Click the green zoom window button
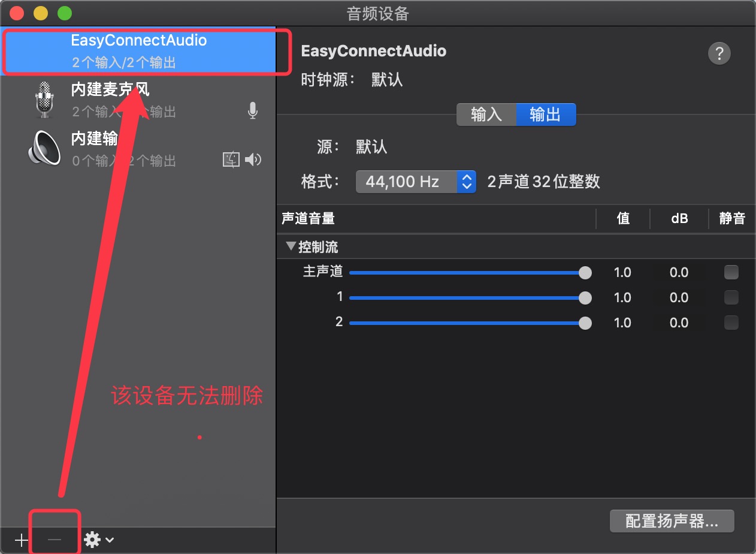The width and height of the screenshot is (756, 554). pos(64,13)
